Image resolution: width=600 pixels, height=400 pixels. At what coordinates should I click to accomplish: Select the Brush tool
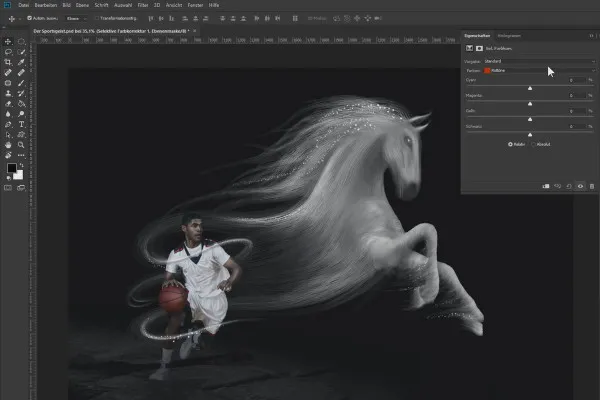tap(21, 83)
